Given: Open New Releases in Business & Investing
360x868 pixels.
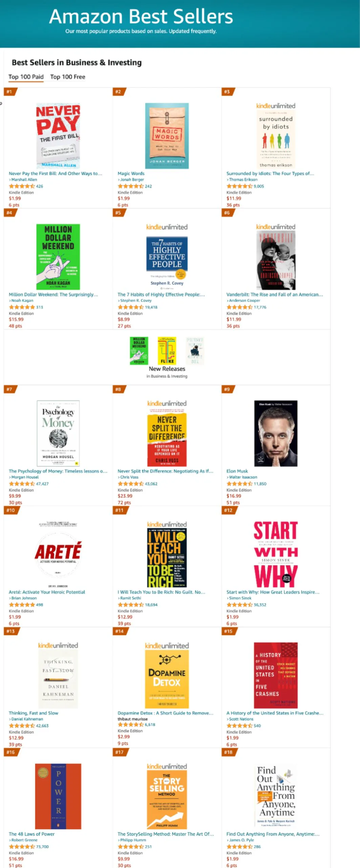Looking at the screenshot, I should point(167,369).
